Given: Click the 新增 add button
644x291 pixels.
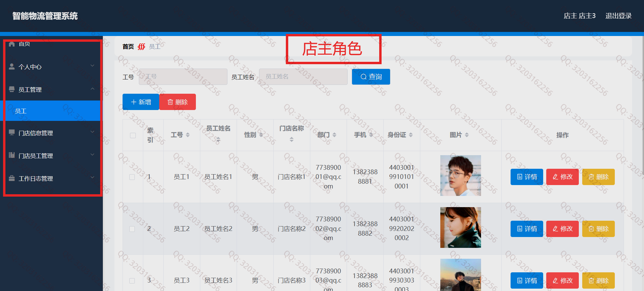Looking at the screenshot, I should pyautogui.click(x=141, y=102).
